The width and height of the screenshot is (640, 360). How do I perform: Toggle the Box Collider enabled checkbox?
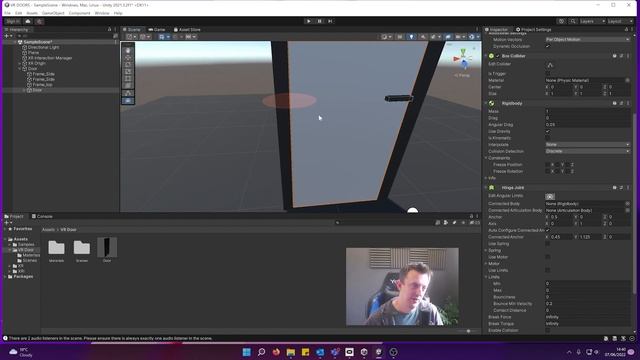(498, 56)
